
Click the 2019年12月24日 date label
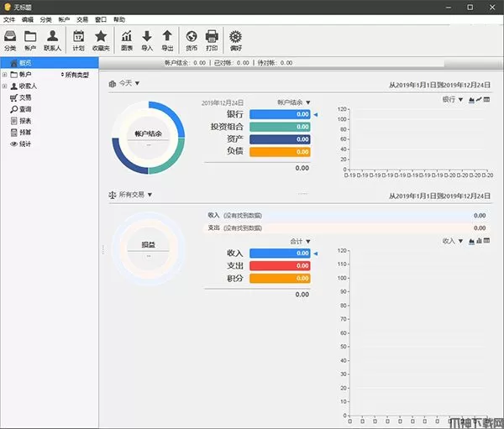(x=223, y=102)
